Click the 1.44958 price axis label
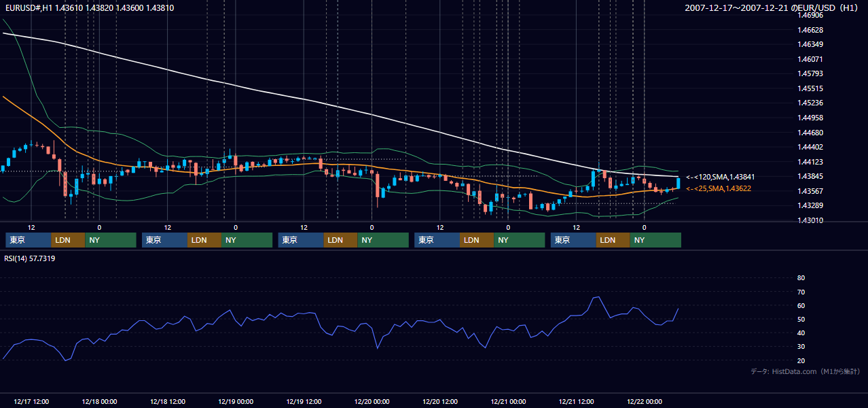Screen dimensions: 868x408 coord(810,118)
